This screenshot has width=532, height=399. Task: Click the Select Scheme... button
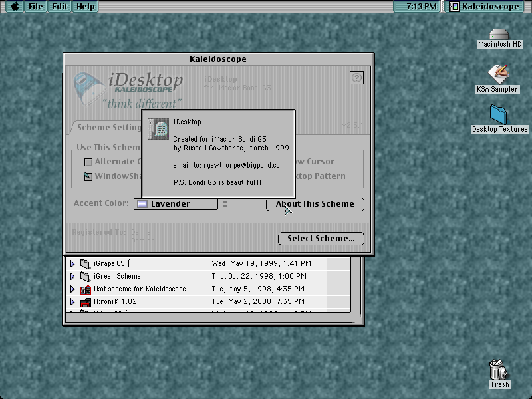[321, 239]
